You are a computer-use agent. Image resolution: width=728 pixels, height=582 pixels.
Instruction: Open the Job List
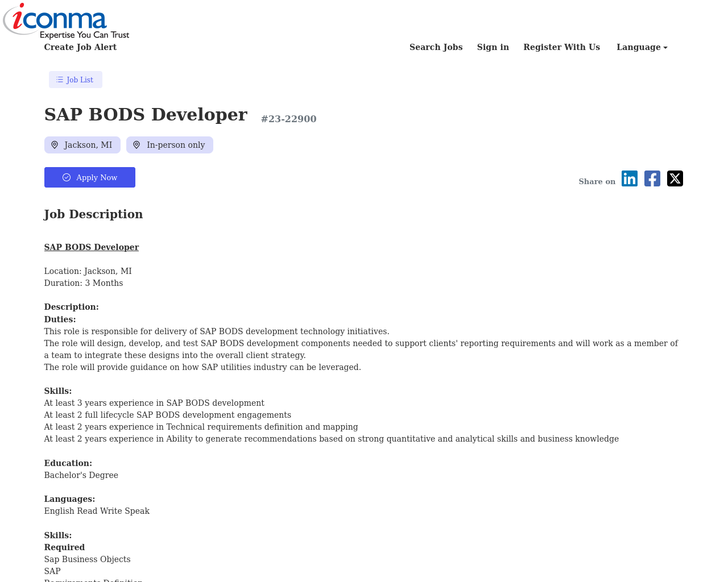coord(76,80)
